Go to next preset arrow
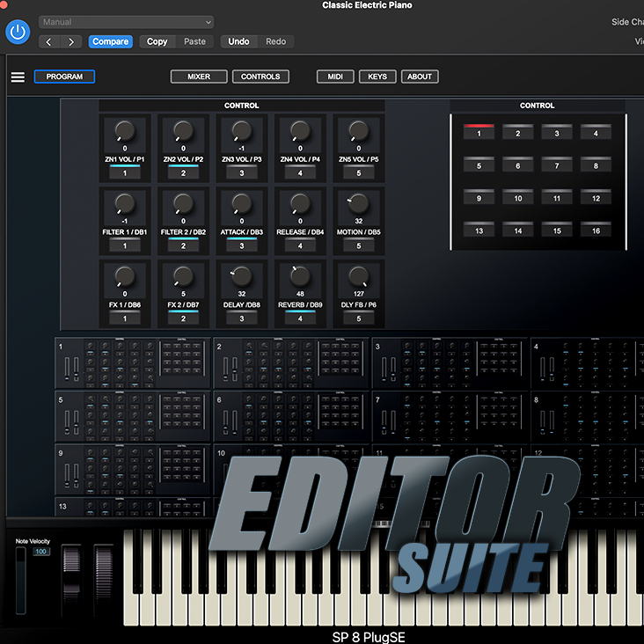Viewport: 644px width, 644px height. point(72,41)
